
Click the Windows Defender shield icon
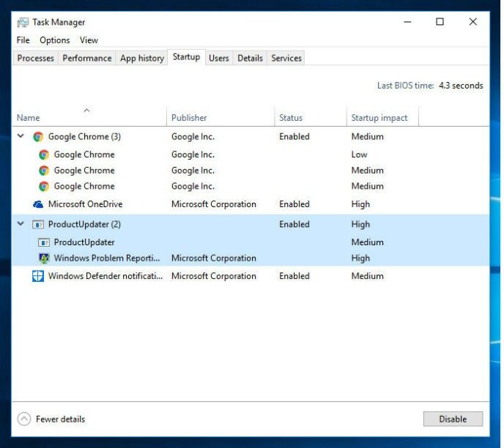pos(38,276)
